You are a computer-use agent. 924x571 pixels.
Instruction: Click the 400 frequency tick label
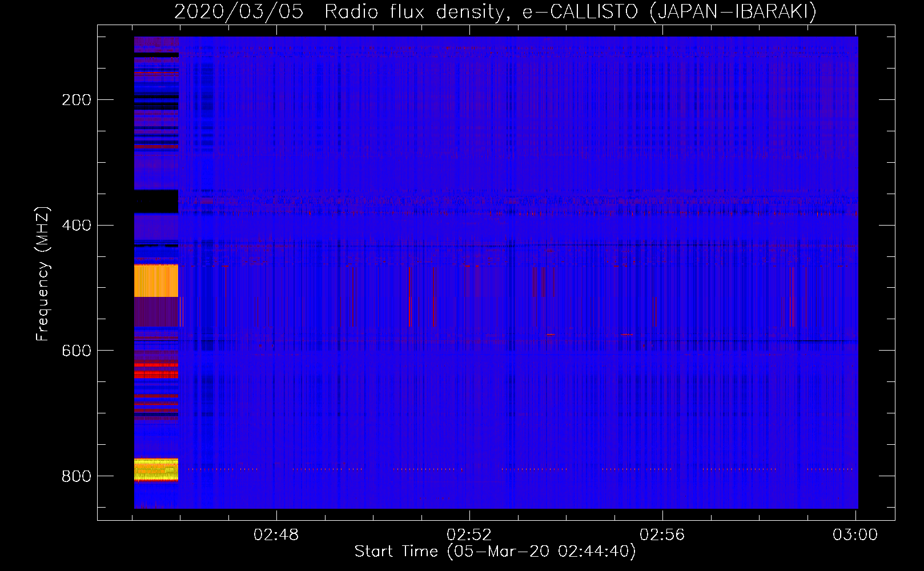click(77, 225)
